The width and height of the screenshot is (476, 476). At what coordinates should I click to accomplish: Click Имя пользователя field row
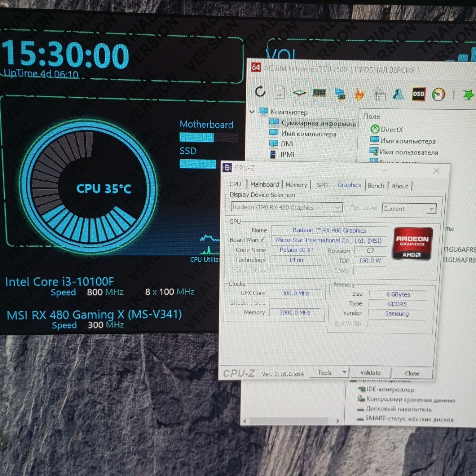(404, 152)
